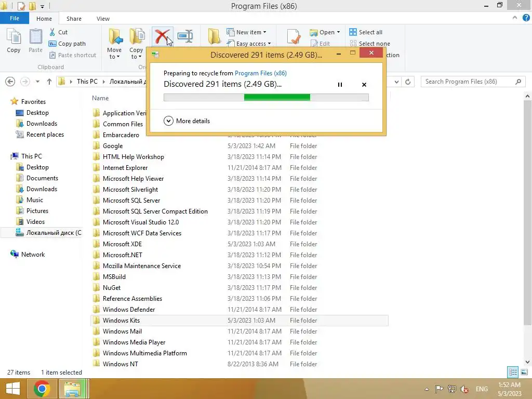The height and width of the screenshot is (399, 532).
Task: Switch to the Share ribbon tab
Action: 74,19
